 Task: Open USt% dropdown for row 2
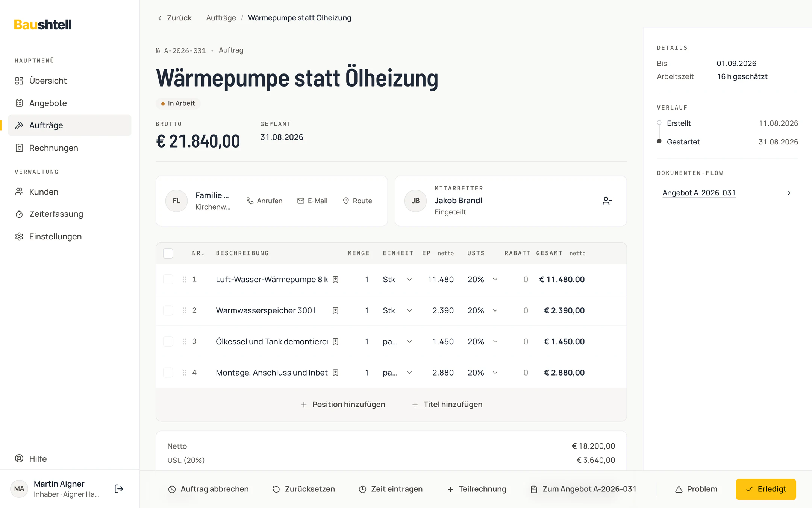pos(483,310)
